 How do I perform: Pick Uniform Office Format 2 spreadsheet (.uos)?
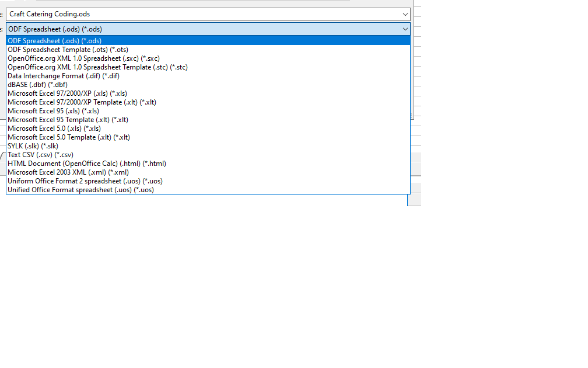click(208, 181)
